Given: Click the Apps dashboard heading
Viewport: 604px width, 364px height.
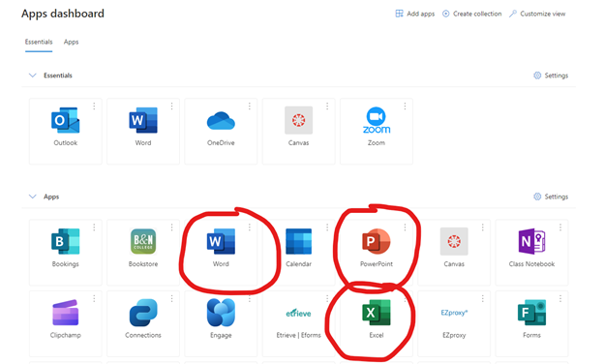Looking at the screenshot, I should click(x=63, y=14).
